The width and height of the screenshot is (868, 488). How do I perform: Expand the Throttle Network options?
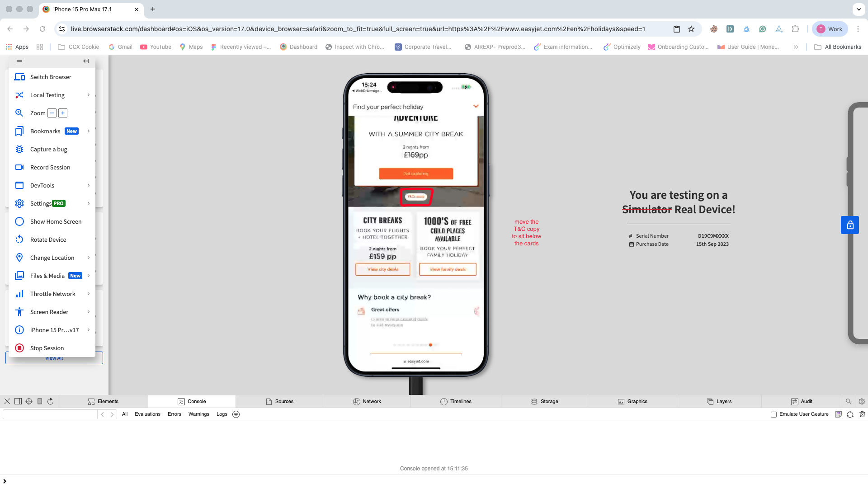point(88,294)
